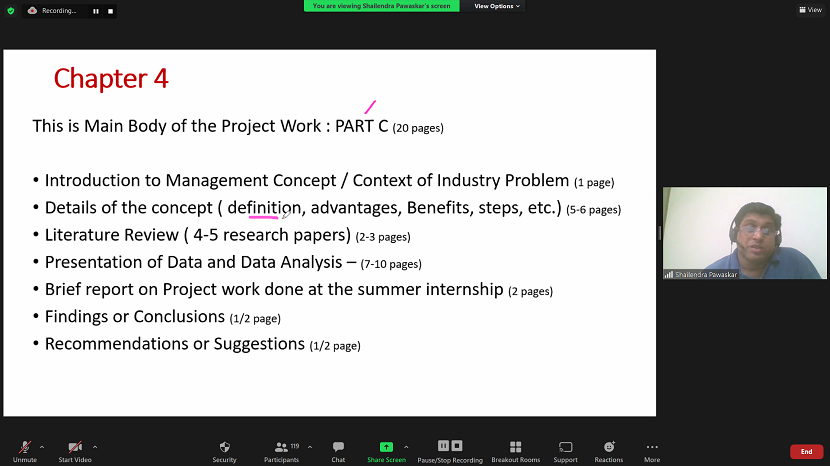Image resolution: width=830 pixels, height=466 pixels.
Task: Open the More options menu
Action: (x=652, y=448)
